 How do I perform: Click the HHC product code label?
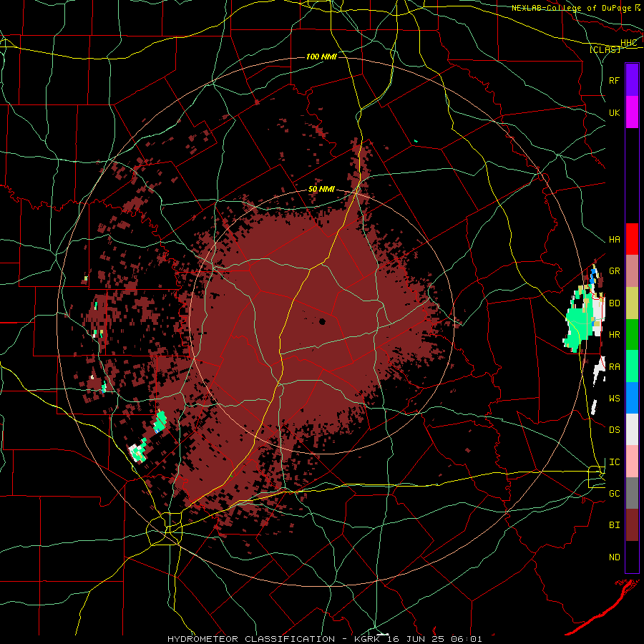click(628, 43)
